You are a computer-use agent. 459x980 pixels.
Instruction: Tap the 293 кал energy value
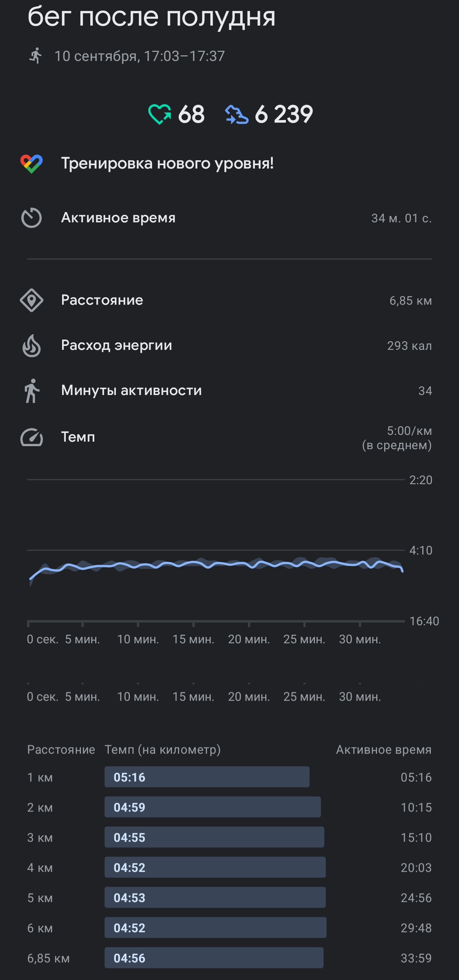[x=409, y=346]
